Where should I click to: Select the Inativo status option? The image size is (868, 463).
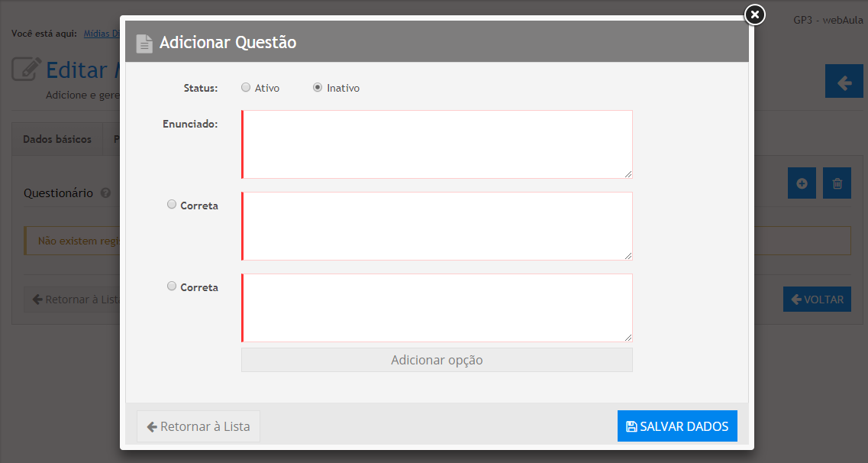318,88
